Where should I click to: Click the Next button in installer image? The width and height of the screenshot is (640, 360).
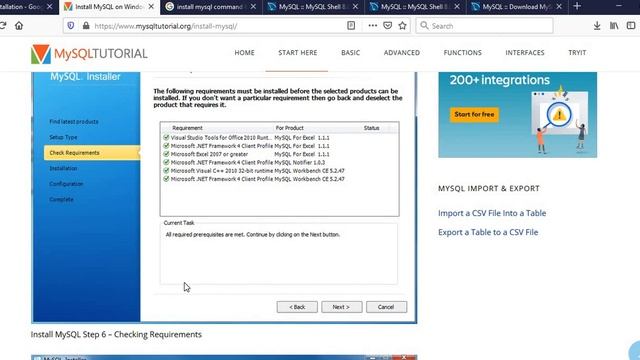coord(342,307)
